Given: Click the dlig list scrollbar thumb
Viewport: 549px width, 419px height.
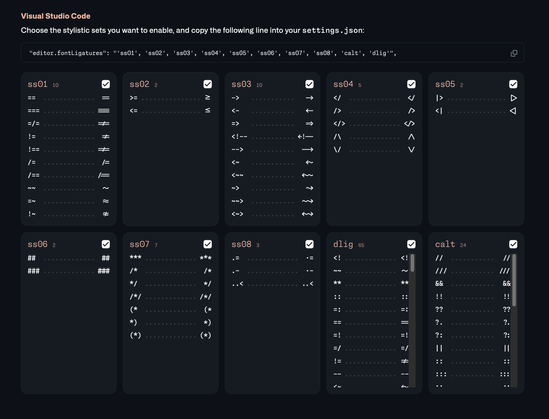Looking at the screenshot, I should pos(412,263).
